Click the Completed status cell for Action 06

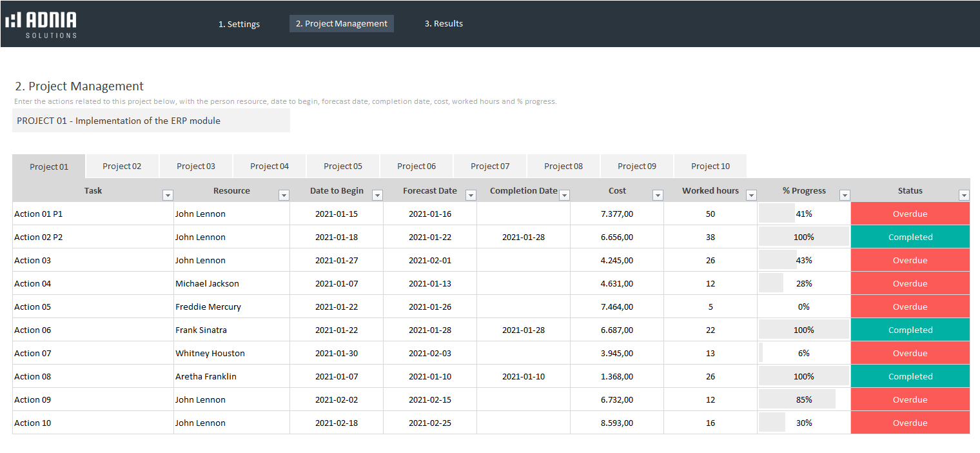click(x=910, y=330)
